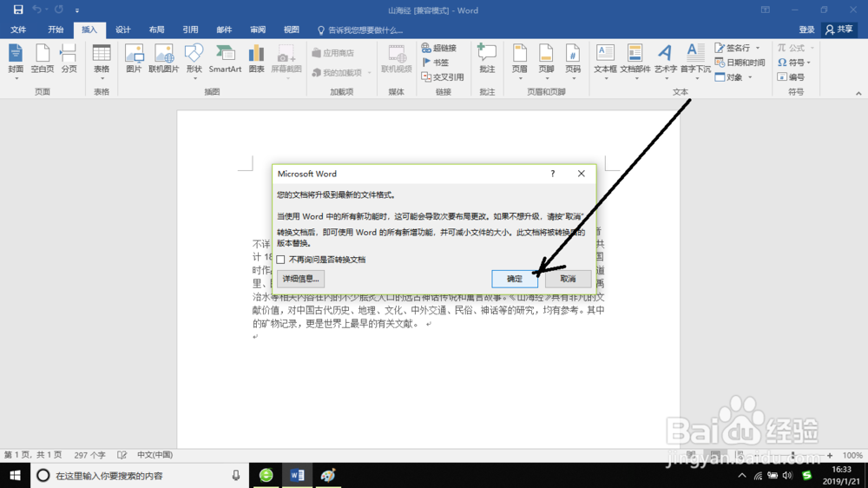Switch to the 开始 (Home) tab
868x488 pixels.
[56, 30]
